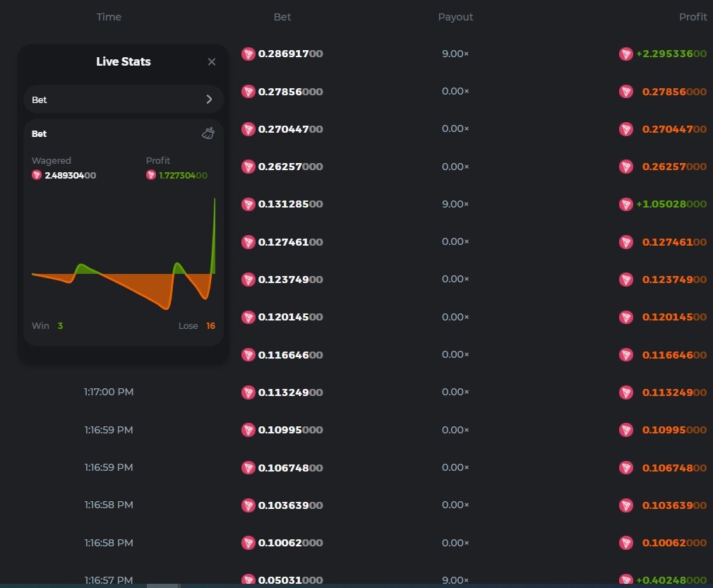Click coin icon next to bet 0.27044700
713x588 pixels.
248,129
